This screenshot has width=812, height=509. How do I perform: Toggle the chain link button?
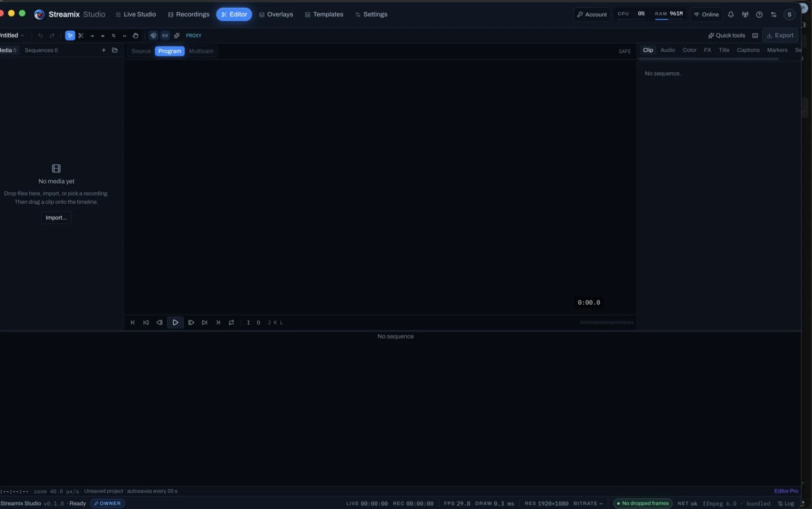click(x=165, y=36)
